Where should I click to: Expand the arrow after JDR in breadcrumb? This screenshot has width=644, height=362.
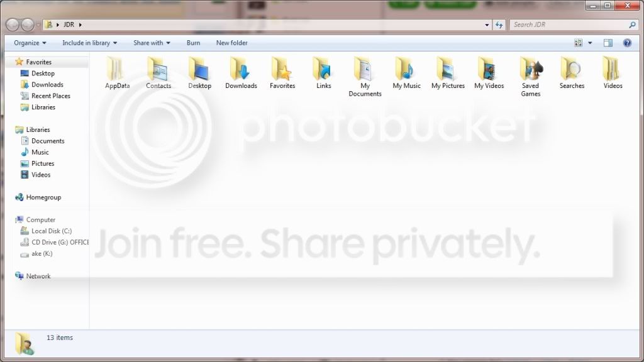[x=80, y=25]
